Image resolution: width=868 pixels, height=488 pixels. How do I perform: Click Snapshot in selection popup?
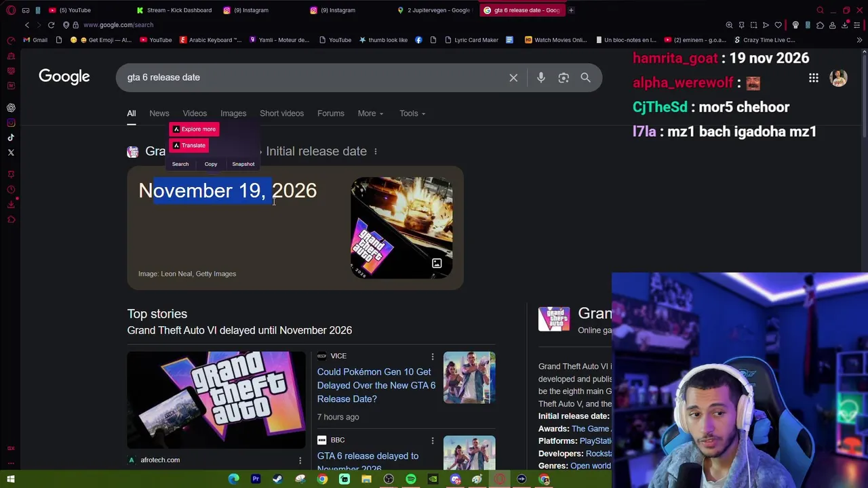click(243, 164)
